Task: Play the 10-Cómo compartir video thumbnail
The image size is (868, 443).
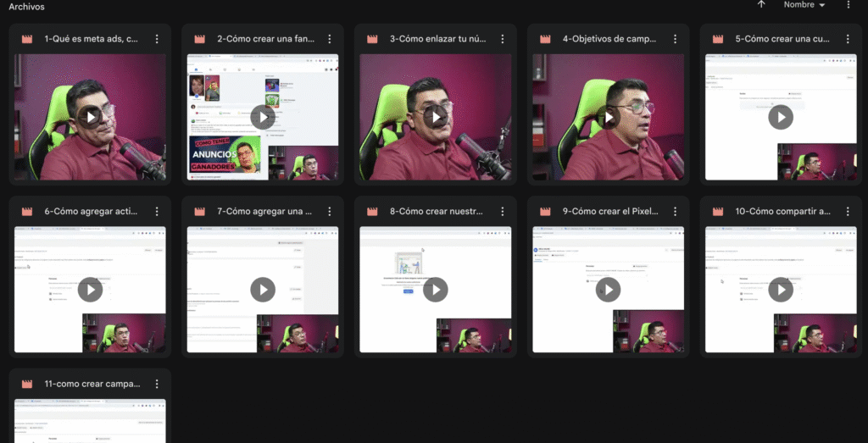Action: (x=781, y=290)
